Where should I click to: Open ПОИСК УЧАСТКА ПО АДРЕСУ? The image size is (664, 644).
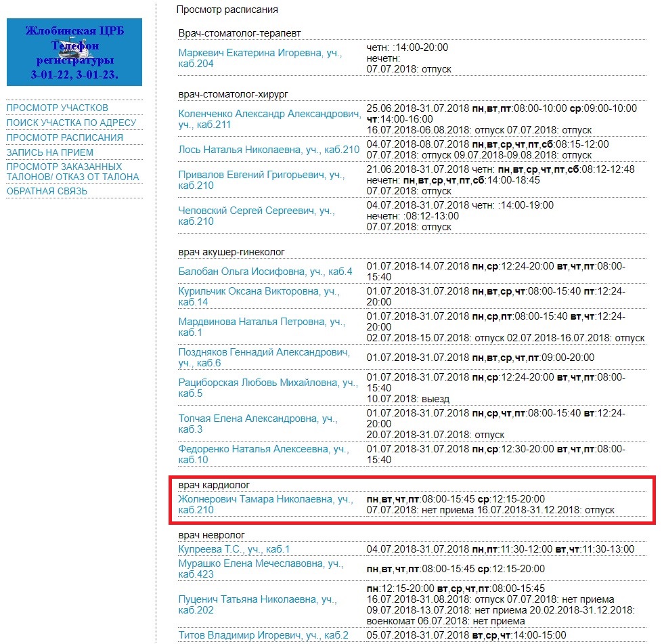[x=71, y=123]
